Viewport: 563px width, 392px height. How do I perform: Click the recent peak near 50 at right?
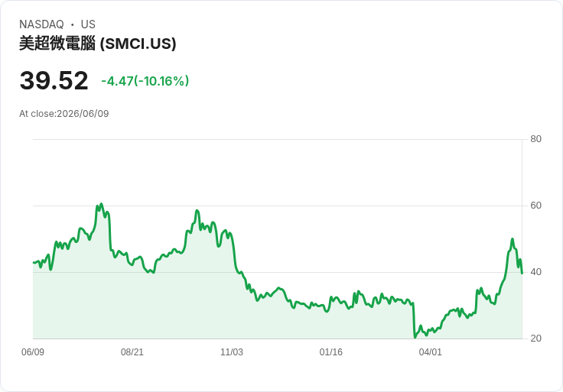click(513, 239)
